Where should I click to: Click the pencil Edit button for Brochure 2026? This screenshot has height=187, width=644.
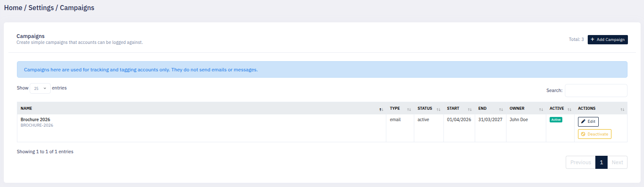pos(588,122)
